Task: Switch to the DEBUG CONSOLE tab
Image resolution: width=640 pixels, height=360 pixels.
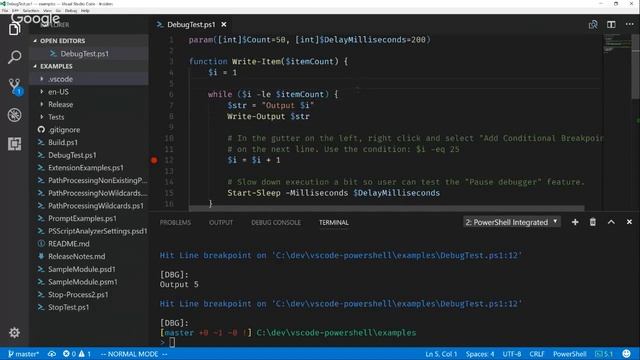Action: [276, 222]
